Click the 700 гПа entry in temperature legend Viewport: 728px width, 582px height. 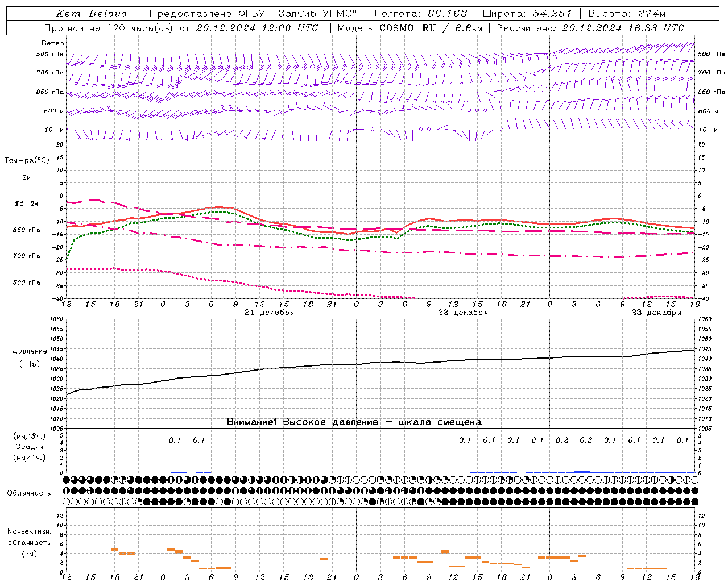[27, 256]
